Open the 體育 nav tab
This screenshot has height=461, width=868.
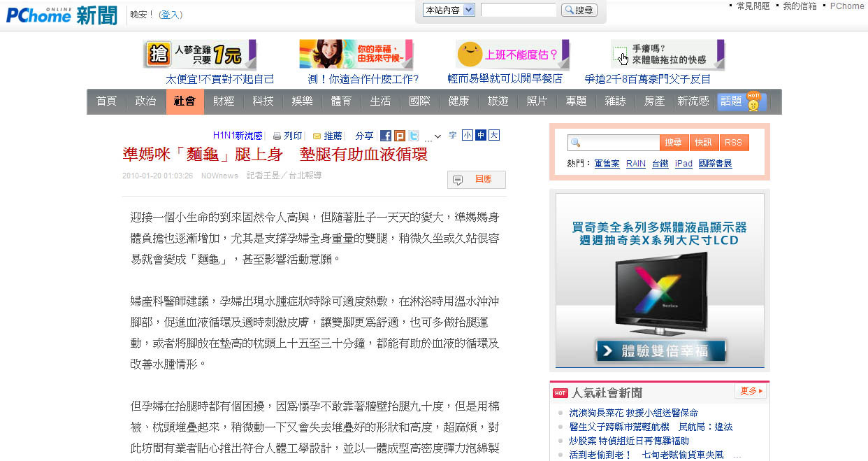coord(341,101)
